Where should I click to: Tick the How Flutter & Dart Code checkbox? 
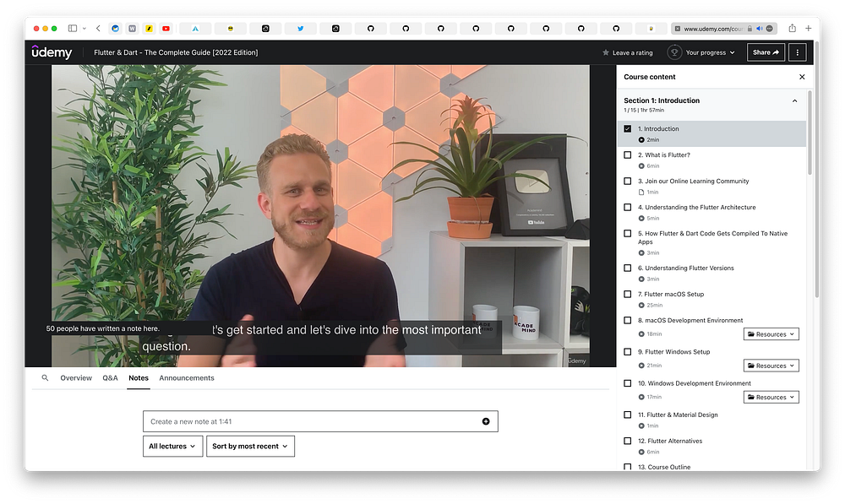pos(627,234)
